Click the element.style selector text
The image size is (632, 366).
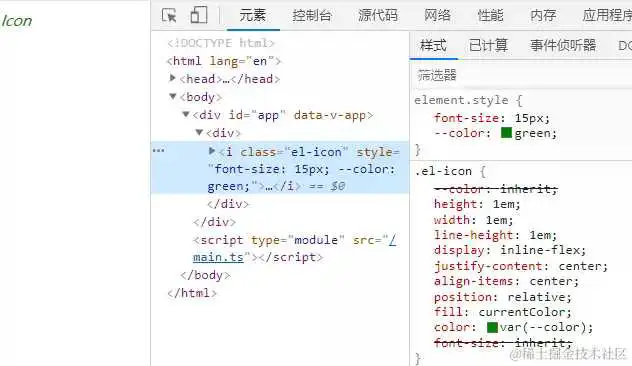[461, 100]
